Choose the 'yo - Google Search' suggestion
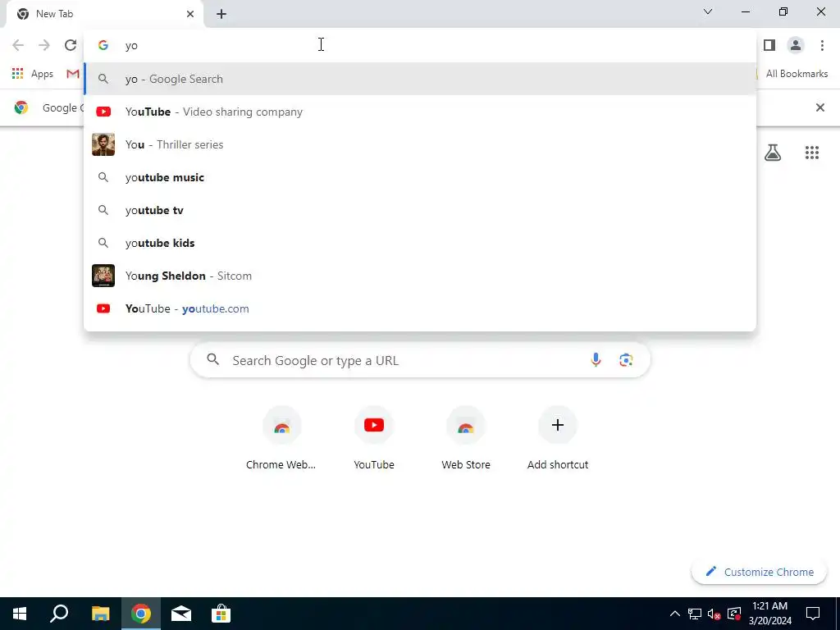This screenshot has width=840, height=630. point(420,80)
